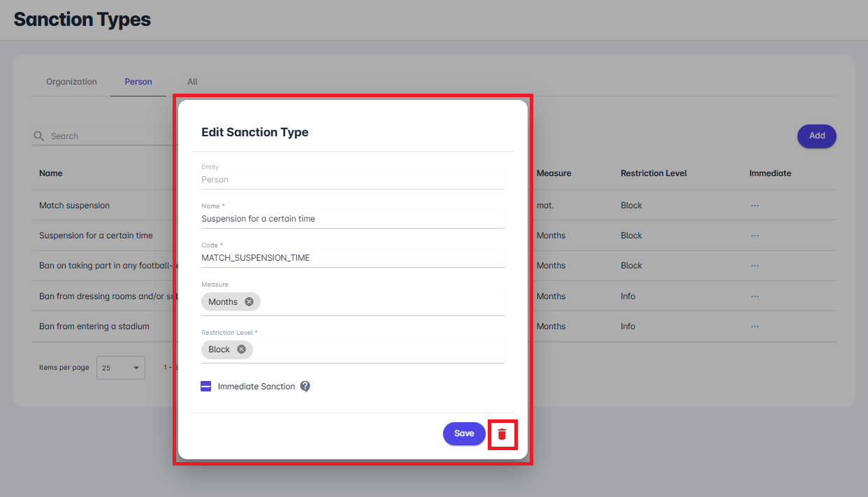Open options dots for Ban from entering a stadium
868x497 pixels.
coord(755,326)
